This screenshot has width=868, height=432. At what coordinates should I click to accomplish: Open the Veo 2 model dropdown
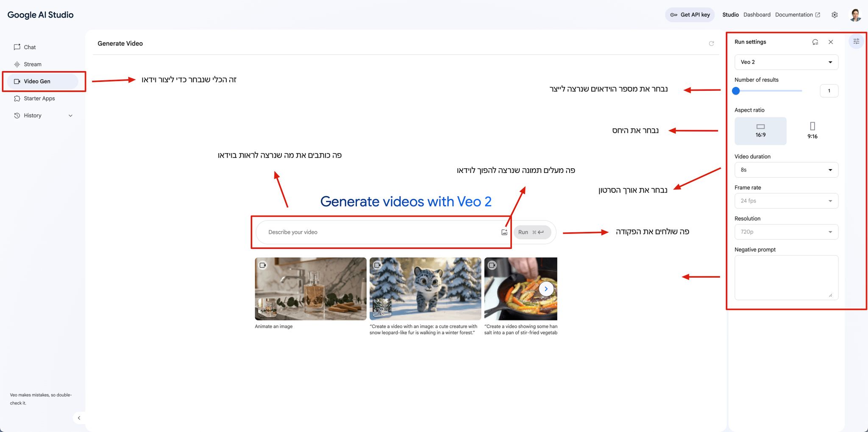786,62
